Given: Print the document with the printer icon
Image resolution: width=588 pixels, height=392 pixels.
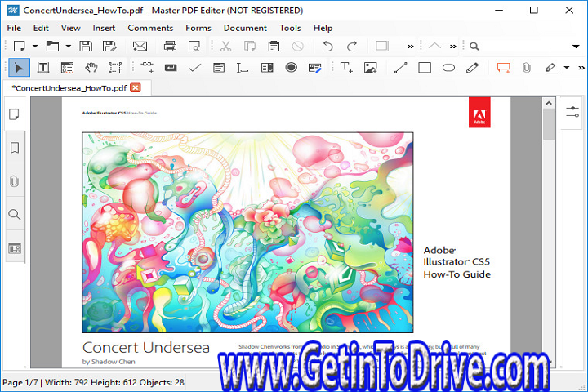Looking at the screenshot, I should click(170, 46).
